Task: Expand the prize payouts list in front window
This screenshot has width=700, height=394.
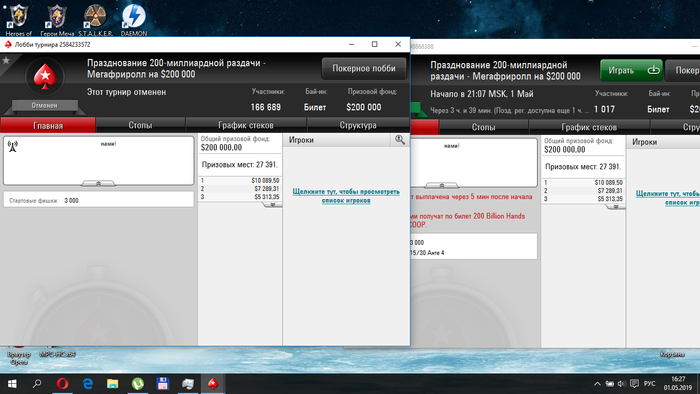Action: 272,205
